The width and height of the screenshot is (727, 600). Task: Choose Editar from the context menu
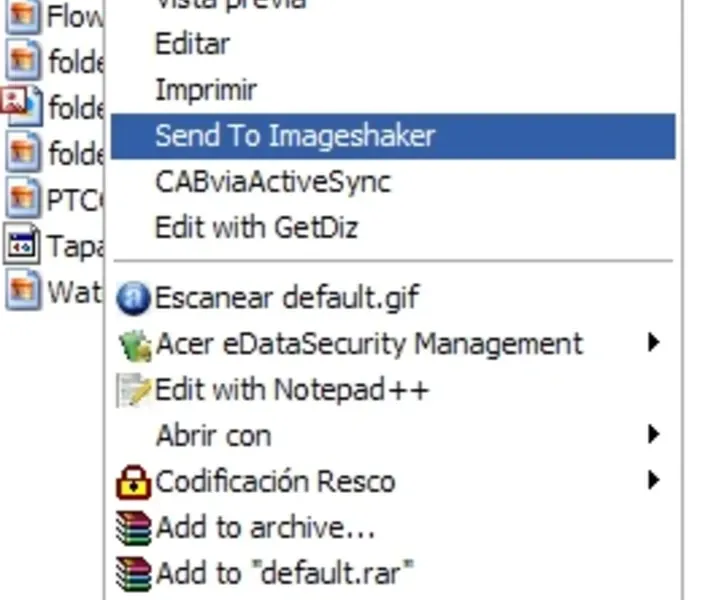(x=192, y=44)
